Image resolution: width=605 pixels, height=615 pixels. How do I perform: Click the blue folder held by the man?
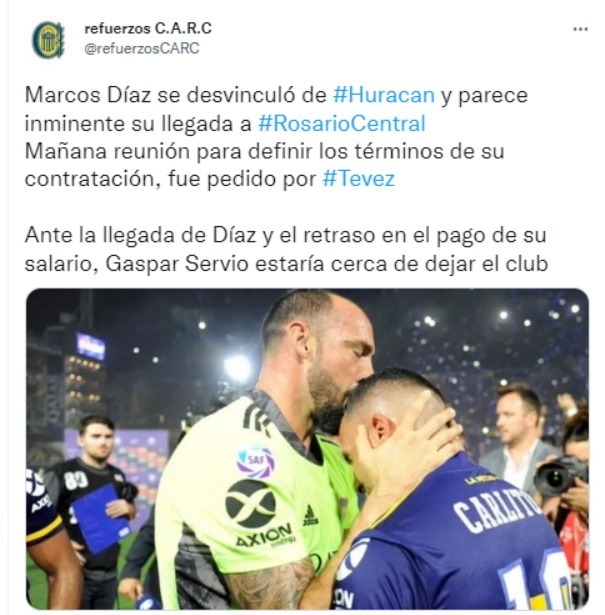click(101, 519)
